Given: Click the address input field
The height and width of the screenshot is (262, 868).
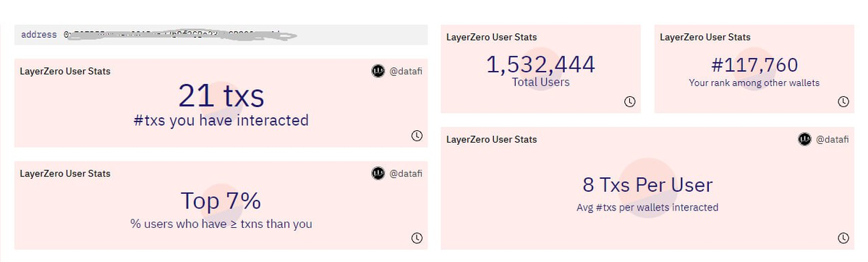Looking at the screenshot, I should tap(221, 35).
